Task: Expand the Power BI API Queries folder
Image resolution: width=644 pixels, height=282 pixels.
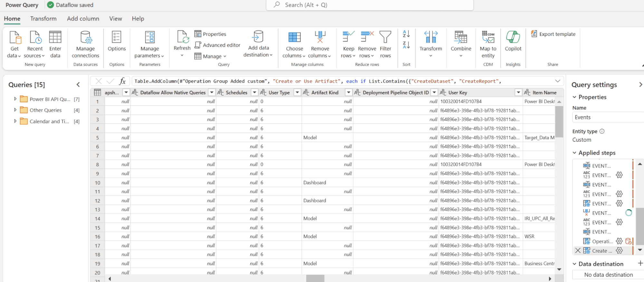Action: (15, 99)
